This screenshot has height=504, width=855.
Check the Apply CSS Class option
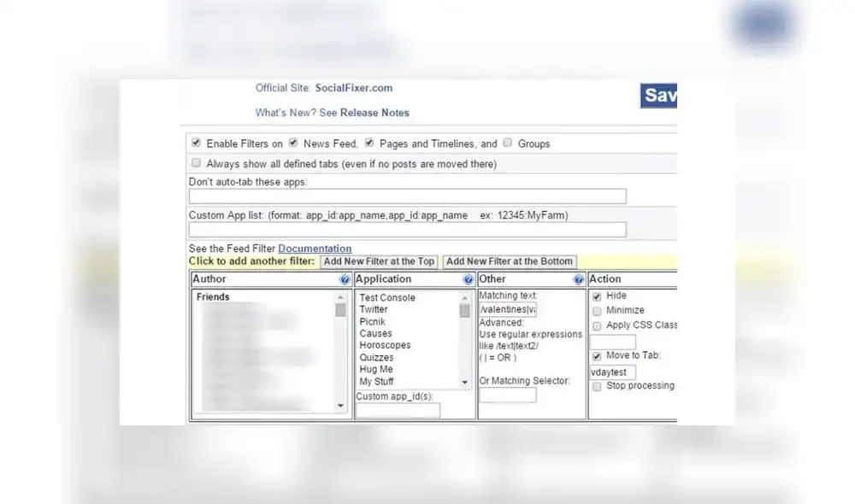pos(596,325)
